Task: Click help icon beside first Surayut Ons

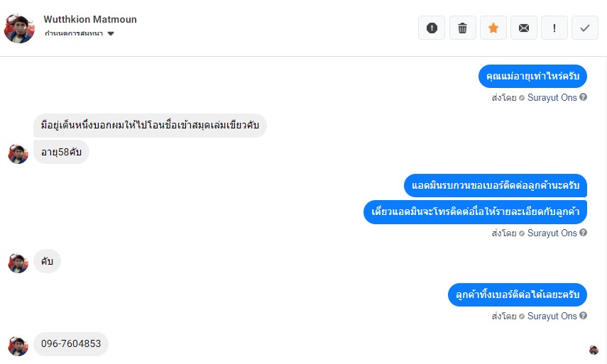Action: pyautogui.click(x=584, y=97)
